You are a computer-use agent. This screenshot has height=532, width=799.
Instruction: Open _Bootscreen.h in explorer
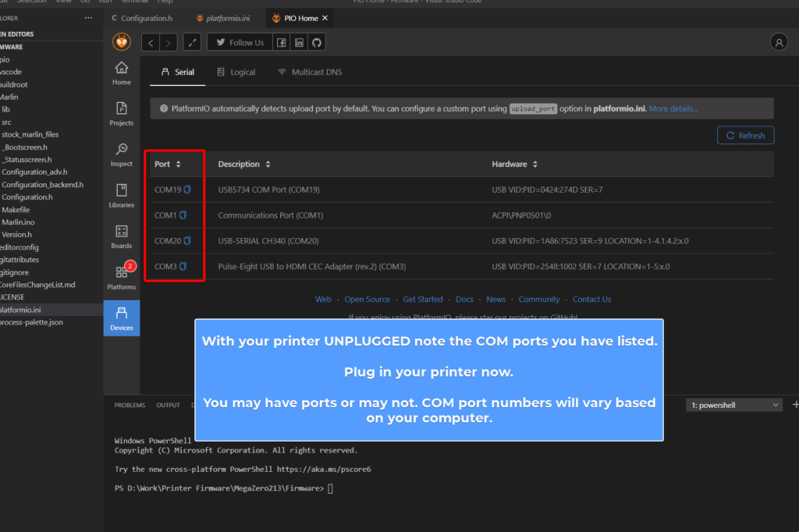pos(51,147)
